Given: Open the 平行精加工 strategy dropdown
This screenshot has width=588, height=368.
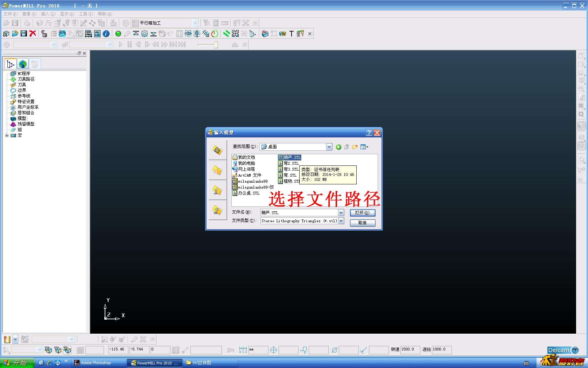Looking at the screenshot, I should [195, 23].
